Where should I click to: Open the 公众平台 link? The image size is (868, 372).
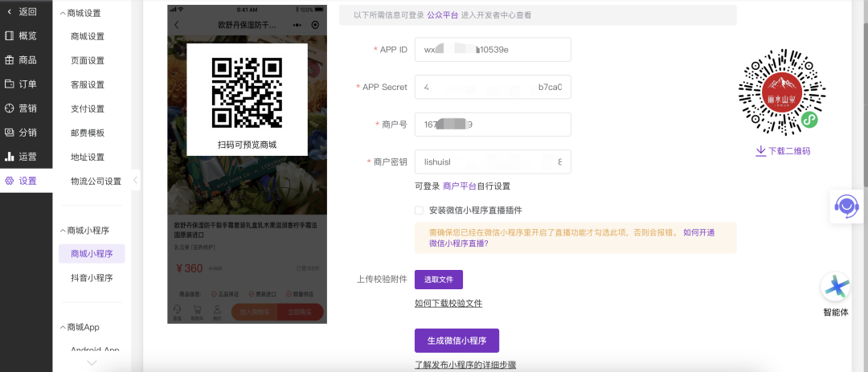click(x=442, y=15)
